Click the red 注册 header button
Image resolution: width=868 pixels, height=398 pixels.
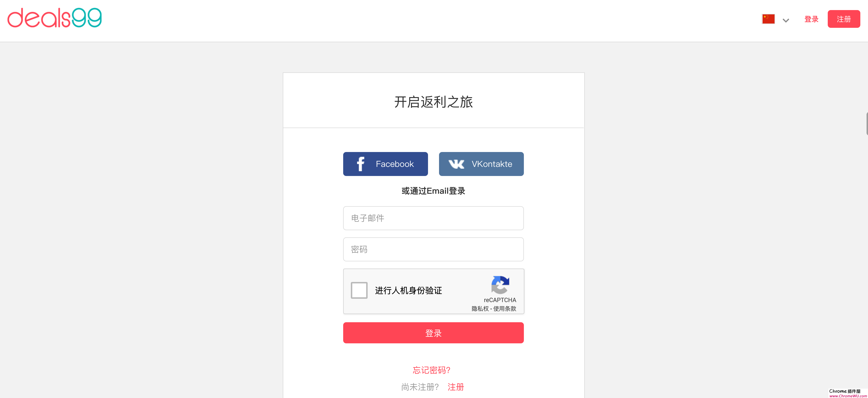point(843,19)
